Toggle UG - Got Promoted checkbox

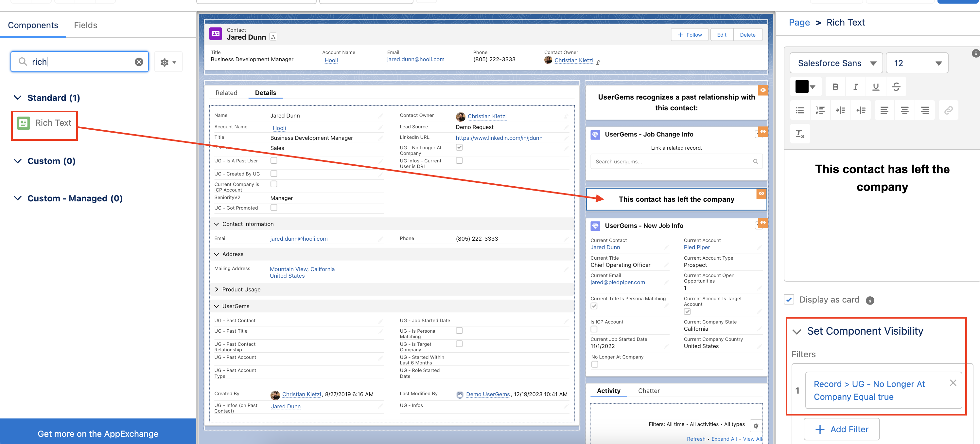pos(273,208)
